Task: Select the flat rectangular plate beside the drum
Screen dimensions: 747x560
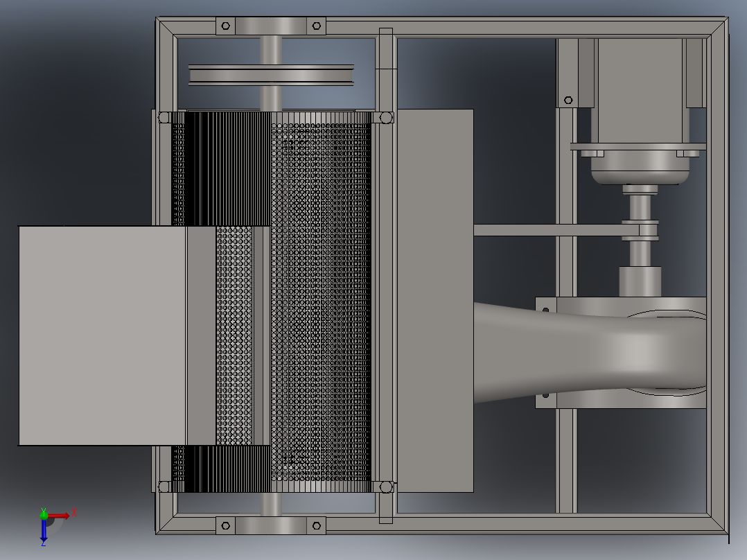Action: 435,301
